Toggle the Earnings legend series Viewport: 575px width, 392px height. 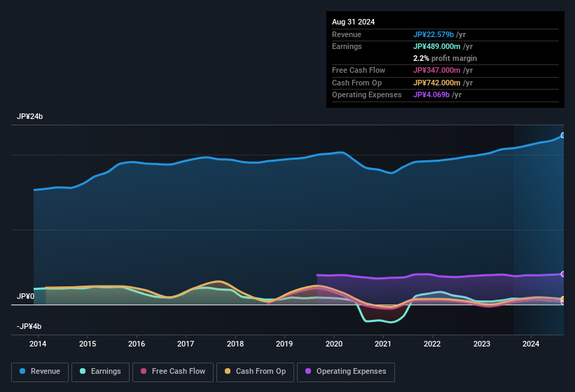click(x=100, y=372)
